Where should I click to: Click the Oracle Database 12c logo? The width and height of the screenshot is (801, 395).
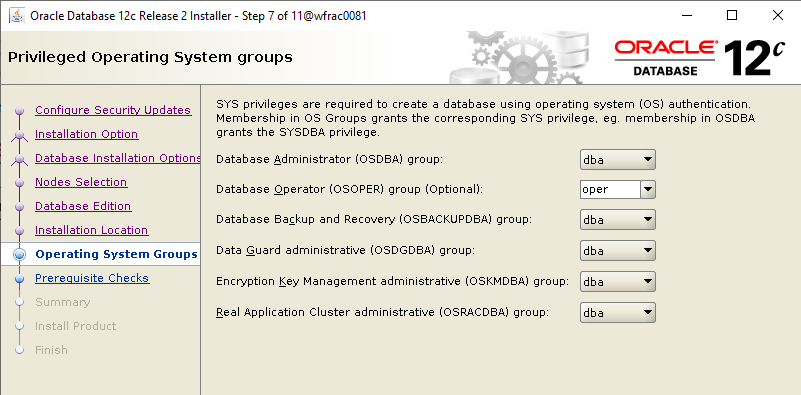pyautogui.click(x=699, y=57)
